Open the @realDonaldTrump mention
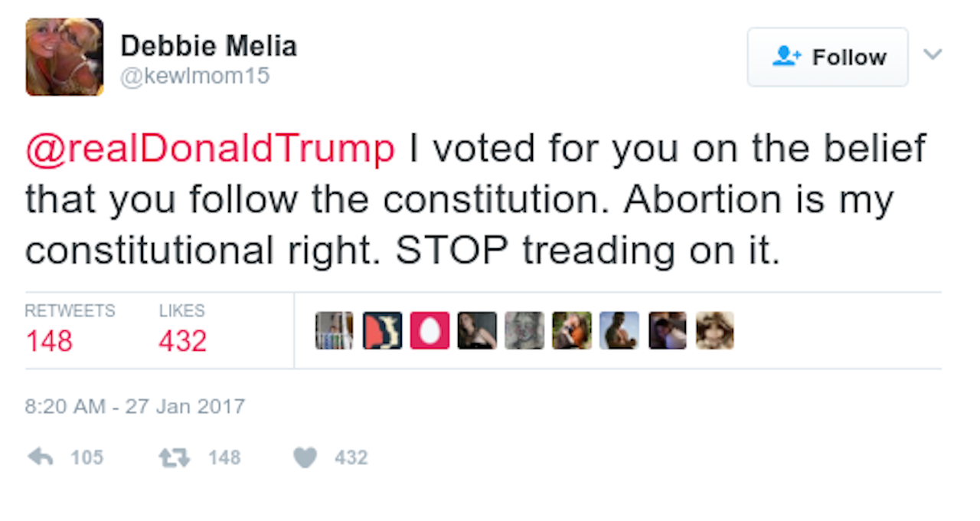The width and height of the screenshot is (980, 521). 210,149
